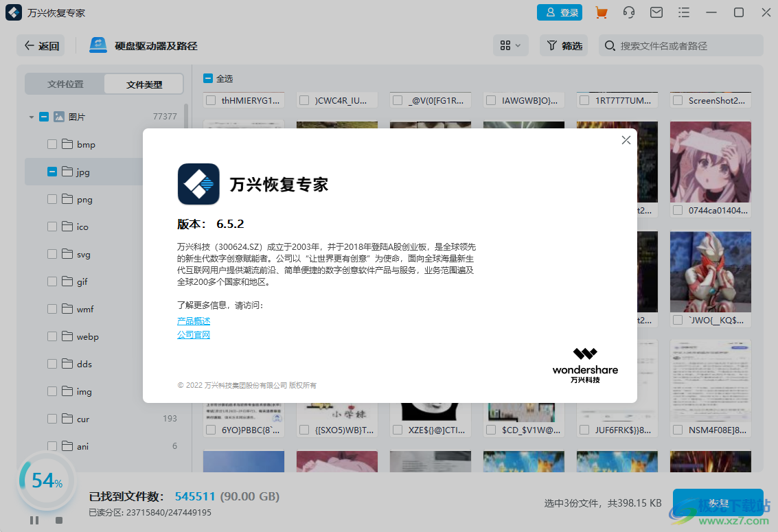Toggle the jpg folder checkbox

coord(52,172)
